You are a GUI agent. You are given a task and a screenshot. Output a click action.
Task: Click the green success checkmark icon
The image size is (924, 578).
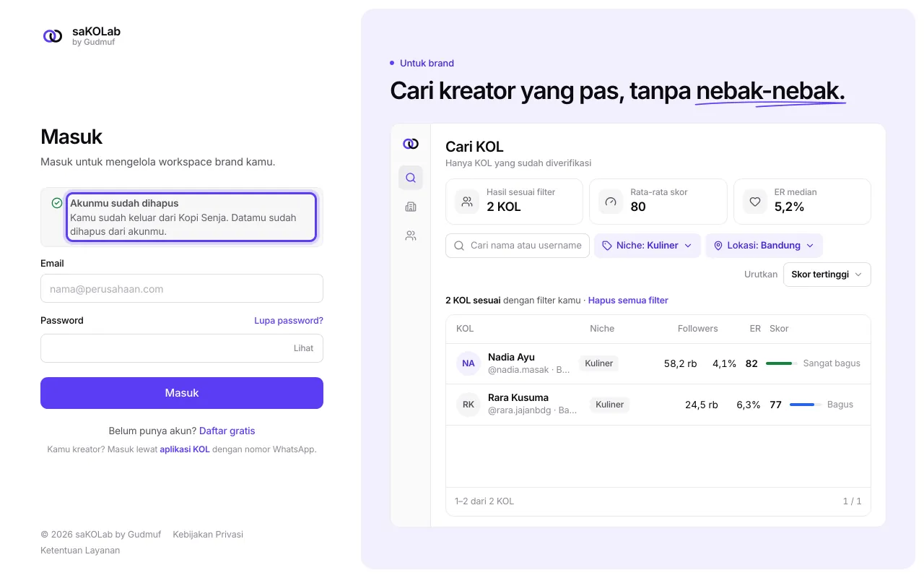click(x=57, y=203)
